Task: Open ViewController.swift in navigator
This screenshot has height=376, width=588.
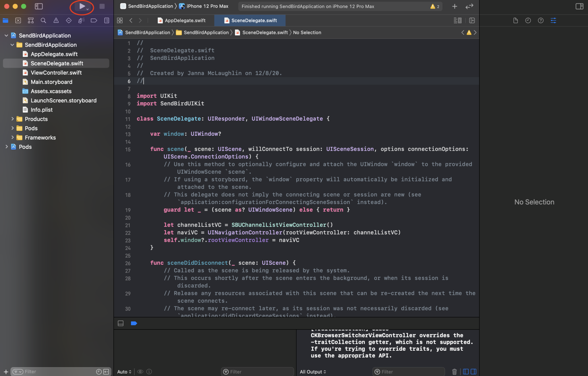Action: [56, 73]
